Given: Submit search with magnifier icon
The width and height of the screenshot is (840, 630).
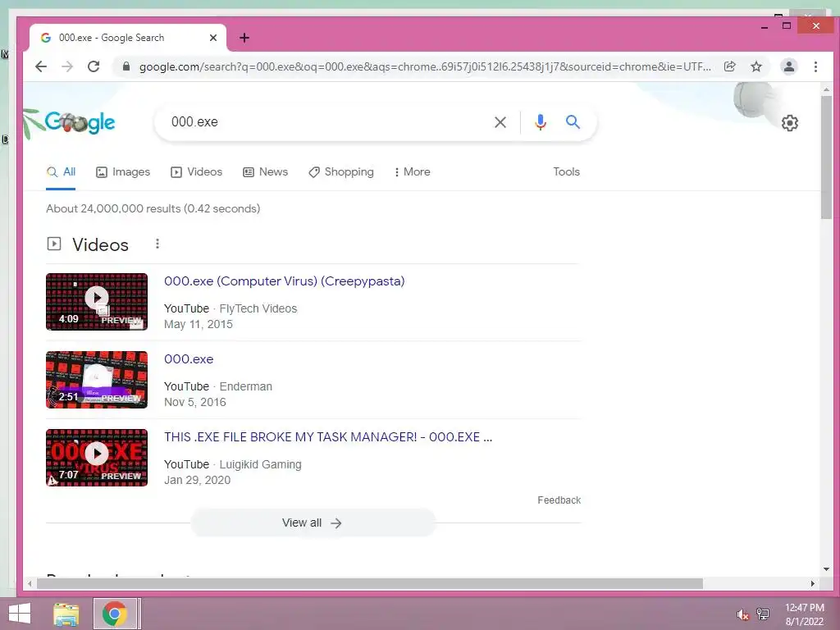Looking at the screenshot, I should point(573,122).
